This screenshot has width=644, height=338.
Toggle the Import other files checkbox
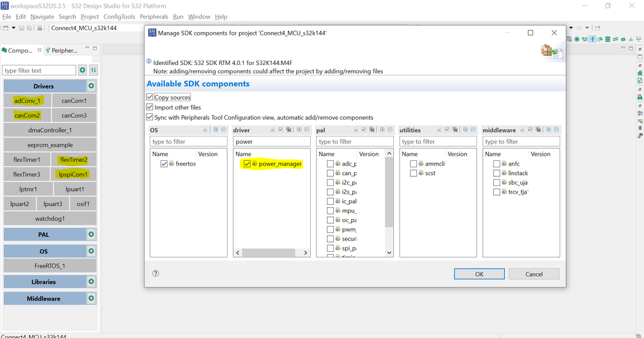[x=150, y=107]
